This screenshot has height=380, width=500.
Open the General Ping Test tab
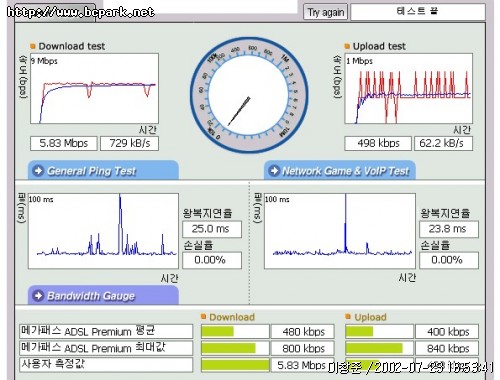(x=103, y=170)
